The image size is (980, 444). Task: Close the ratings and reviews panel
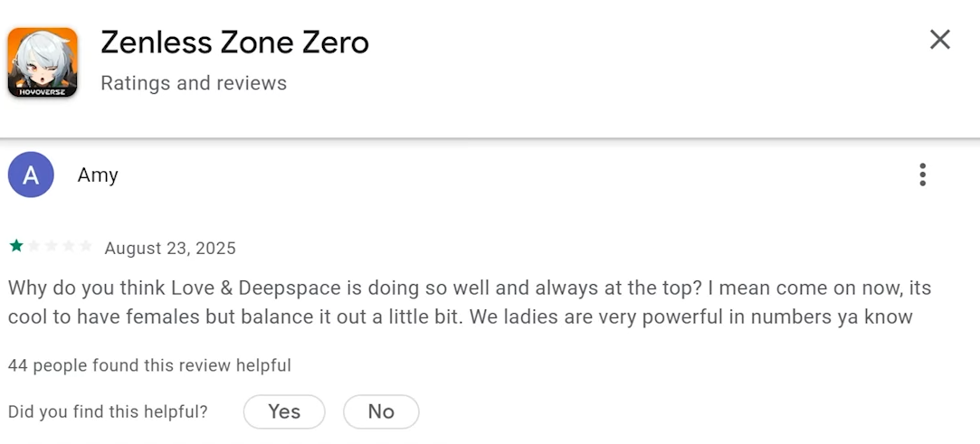click(939, 40)
